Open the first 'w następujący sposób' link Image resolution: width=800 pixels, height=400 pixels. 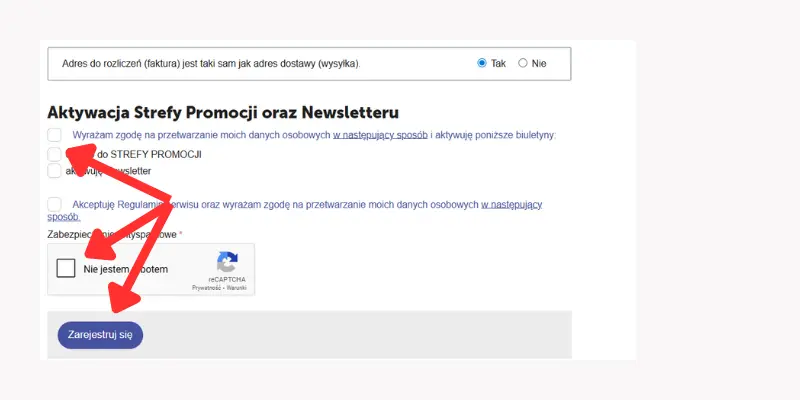[x=380, y=135]
